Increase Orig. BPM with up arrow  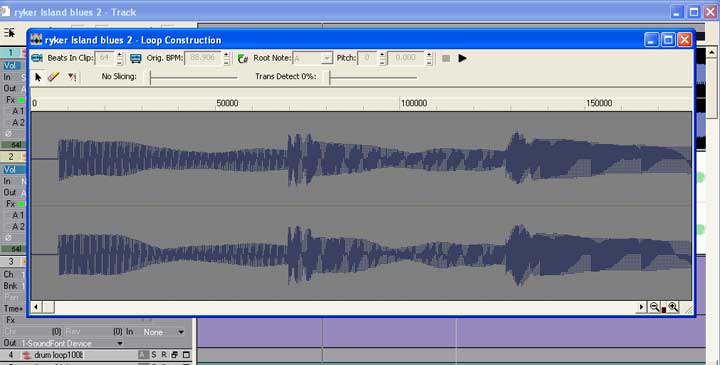coord(226,55)
